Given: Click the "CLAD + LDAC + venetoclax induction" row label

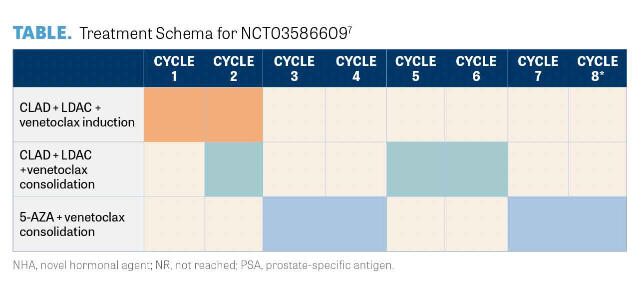Looking at the screenshot, I should coord(77,115).
